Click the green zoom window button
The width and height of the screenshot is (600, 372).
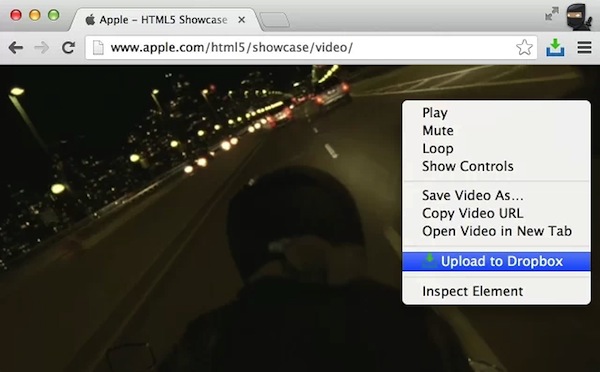pos(54,15)
